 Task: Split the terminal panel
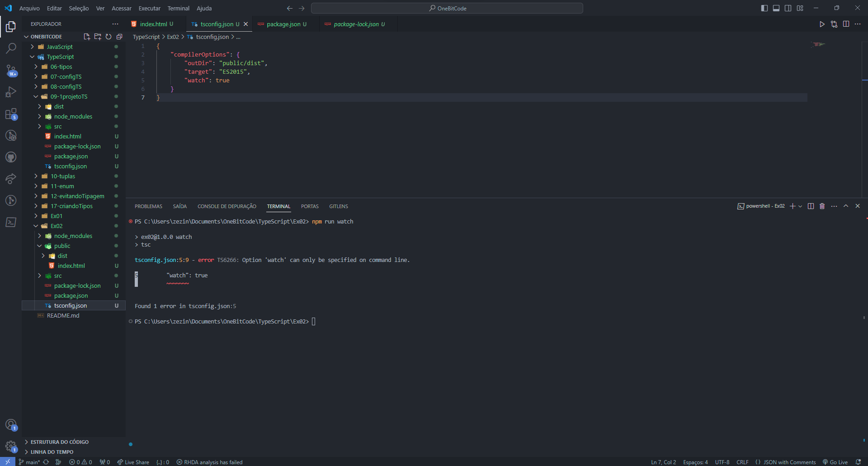click(811, 206)
